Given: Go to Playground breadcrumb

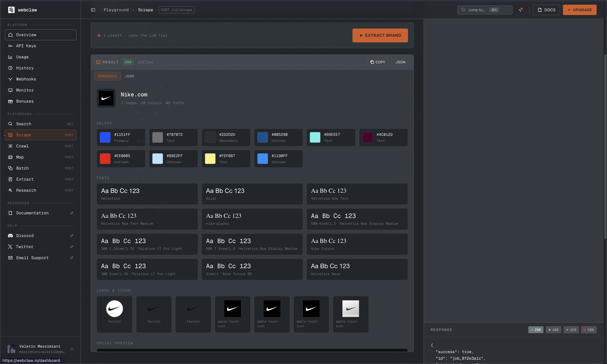Looking at the screenshot, I should point(116,10).
